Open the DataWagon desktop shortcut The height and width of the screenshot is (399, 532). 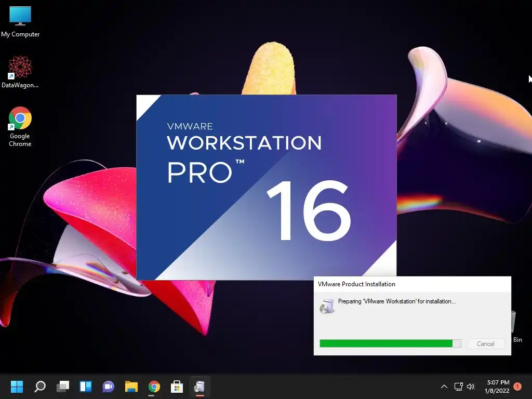[x=20, y=72]
